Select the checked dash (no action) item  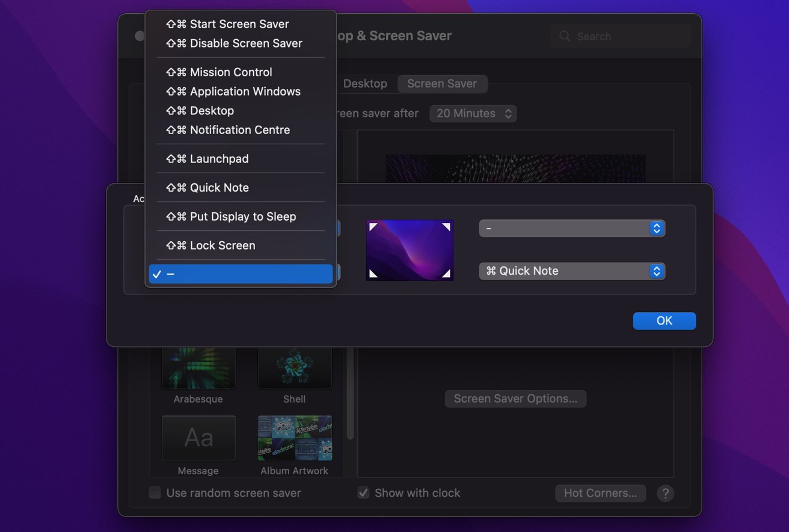click(x=241, y=274)
